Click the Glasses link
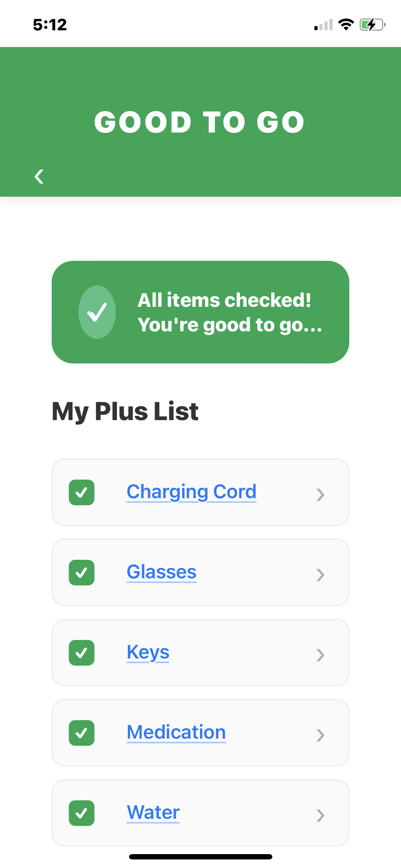 [161, 572]
